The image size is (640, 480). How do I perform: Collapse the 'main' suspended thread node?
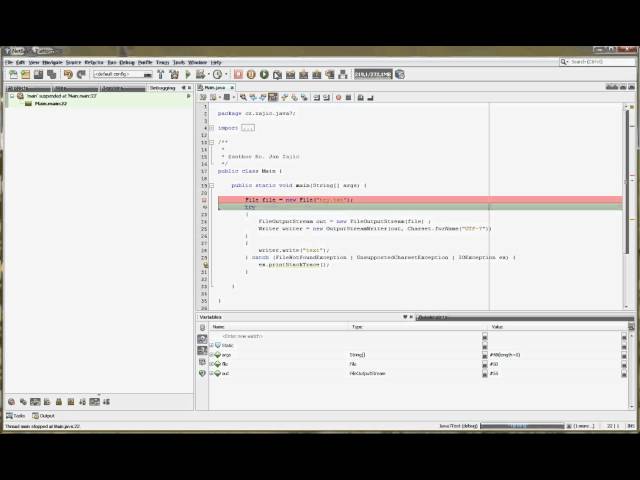(12, 96)
